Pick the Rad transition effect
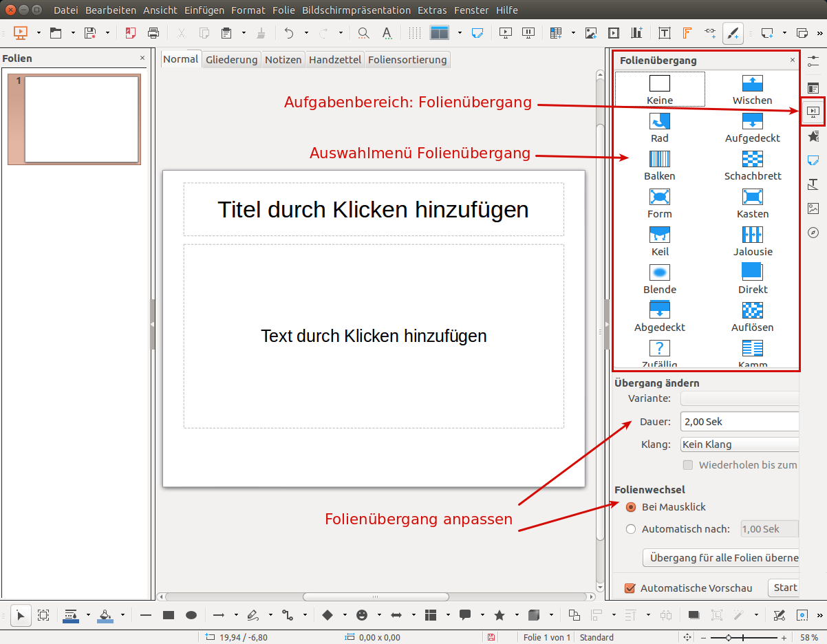The width and height of the screenshot is (827, 644). pos(659,122)
